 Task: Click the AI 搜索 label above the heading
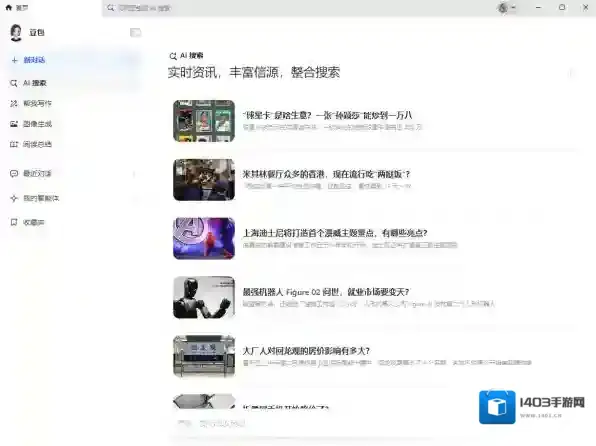tap(186, 56)
